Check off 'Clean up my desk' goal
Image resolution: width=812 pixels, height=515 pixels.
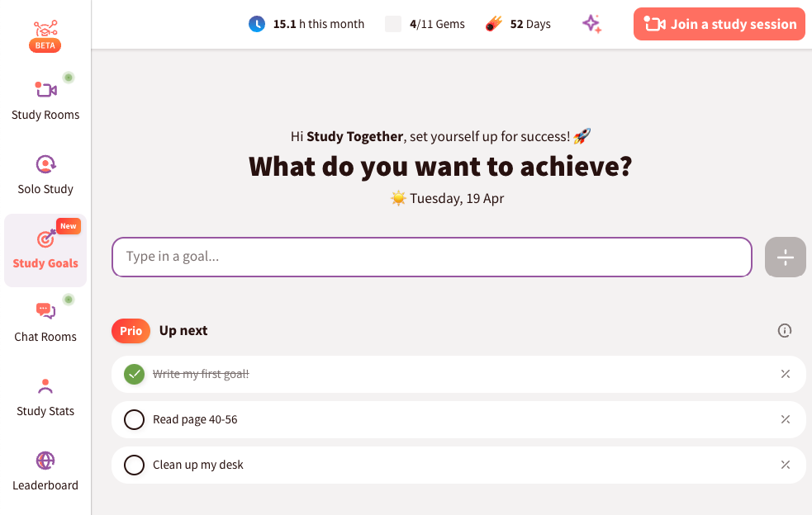(134, 465)
